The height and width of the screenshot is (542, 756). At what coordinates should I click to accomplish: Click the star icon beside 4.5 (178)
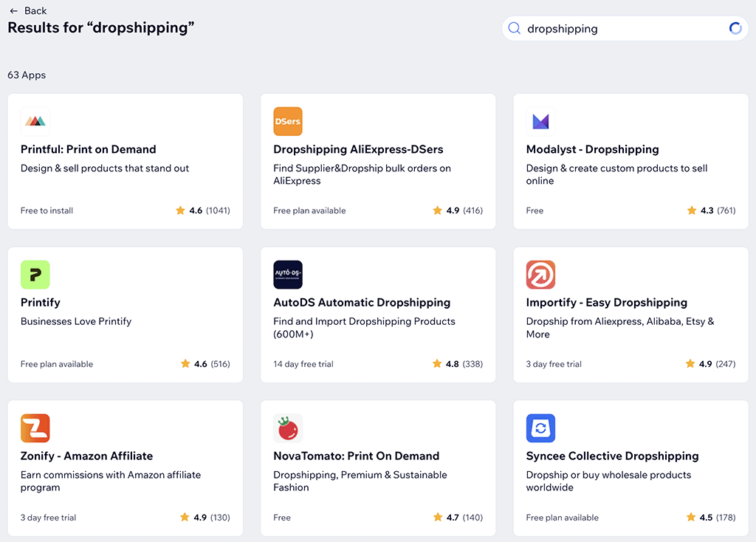tap(691, 517)
